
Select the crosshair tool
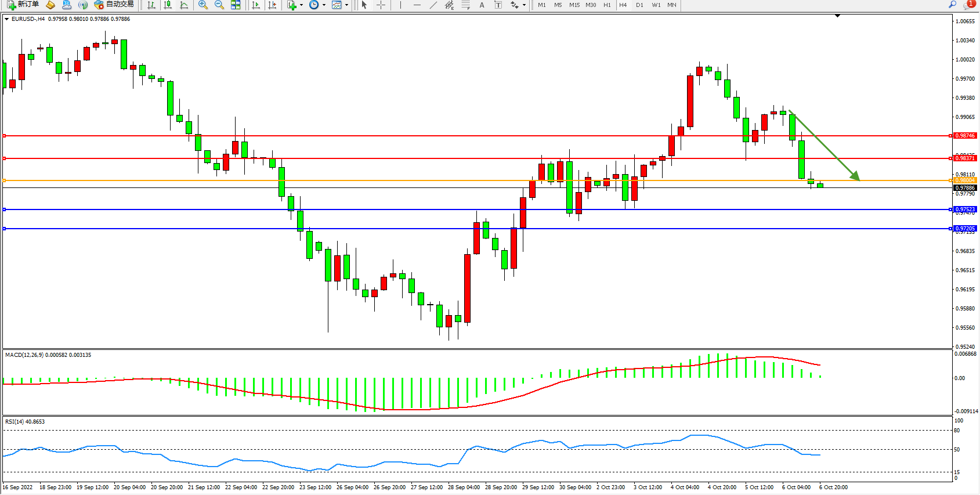[x=381, y=5]
